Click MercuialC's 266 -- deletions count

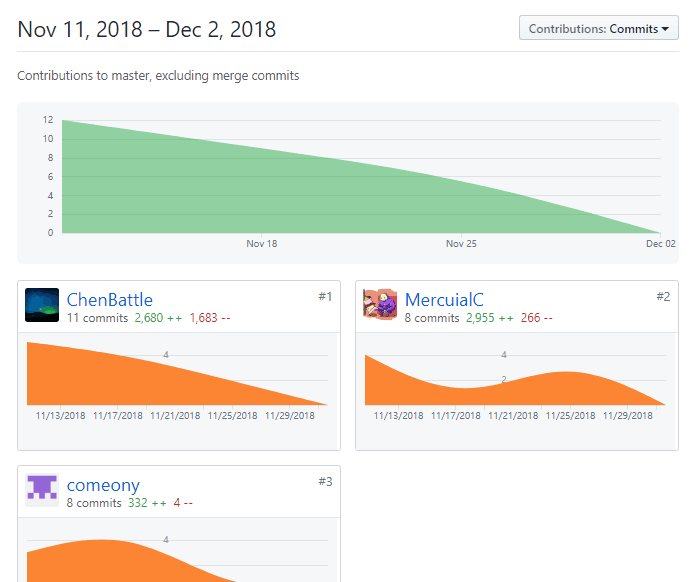[536, 318]
